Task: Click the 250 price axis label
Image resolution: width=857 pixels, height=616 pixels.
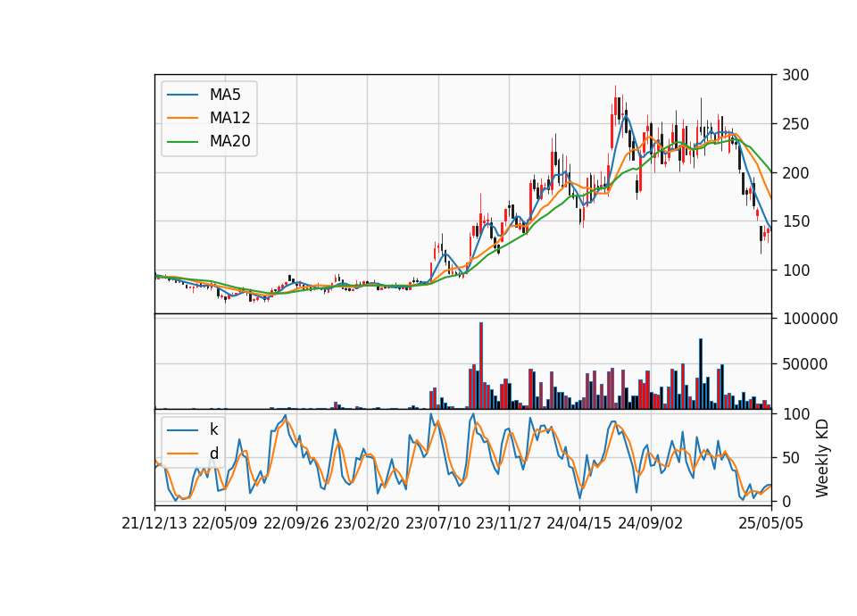Action: point(795,124)
